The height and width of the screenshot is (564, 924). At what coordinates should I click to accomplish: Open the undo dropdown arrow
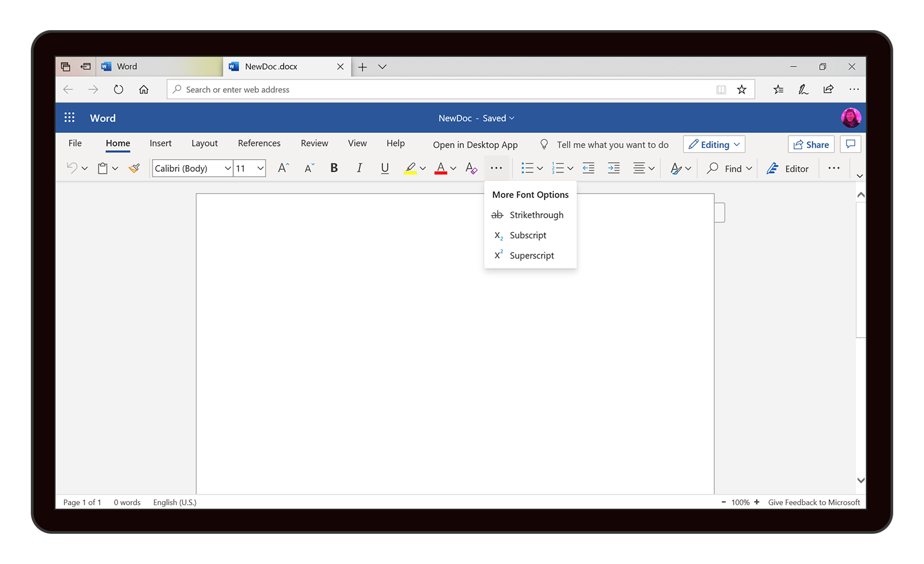tap(85, 168)
